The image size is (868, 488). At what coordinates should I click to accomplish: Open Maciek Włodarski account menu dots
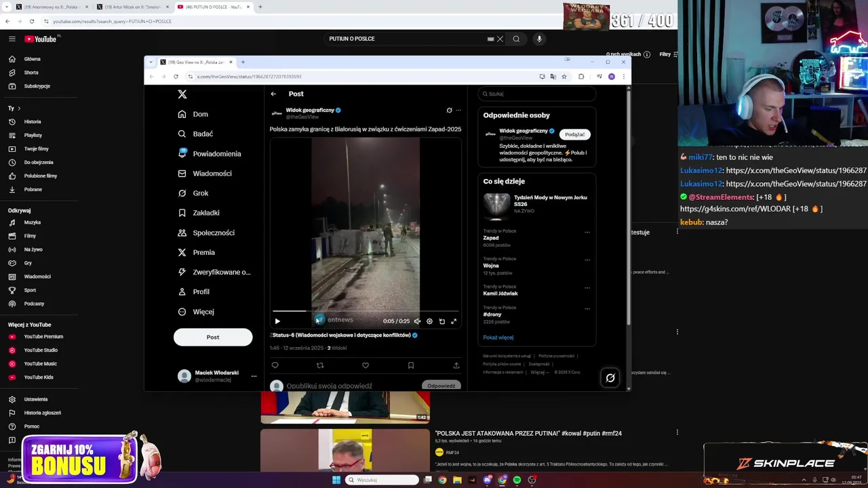(254, 376)
